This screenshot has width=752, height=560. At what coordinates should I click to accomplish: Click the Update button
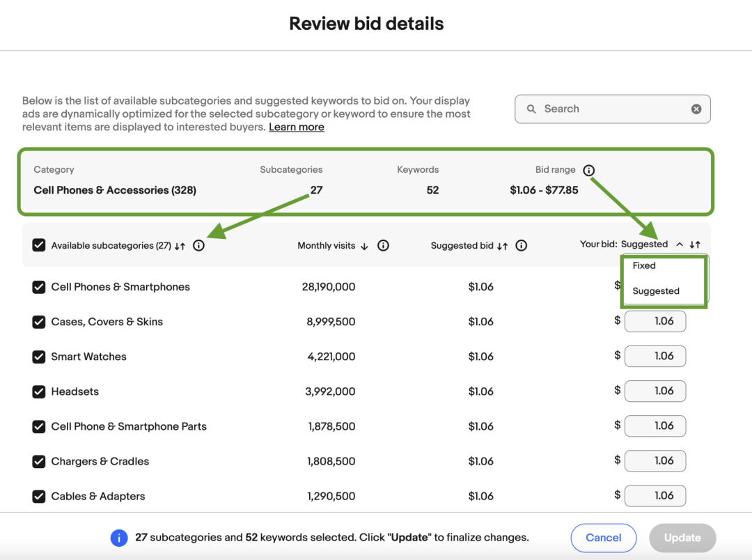pyautogui.click(x=682, y=538)
